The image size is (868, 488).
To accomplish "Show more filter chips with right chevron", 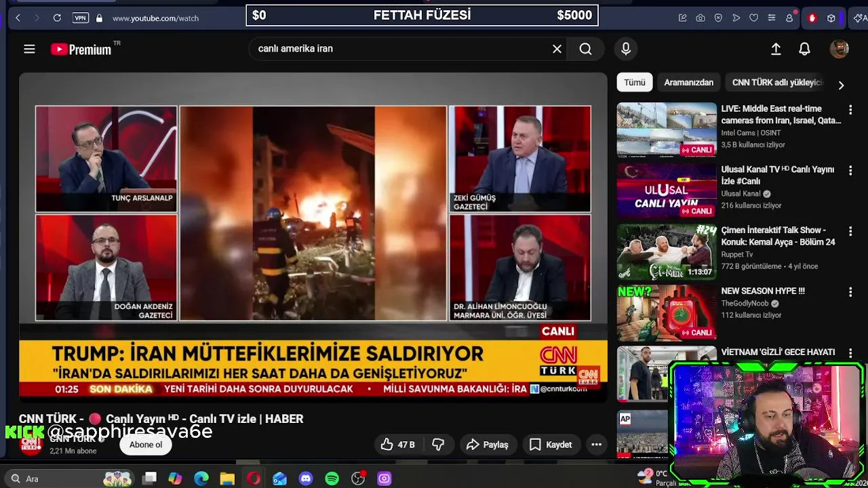I will [x=841, y=85].
